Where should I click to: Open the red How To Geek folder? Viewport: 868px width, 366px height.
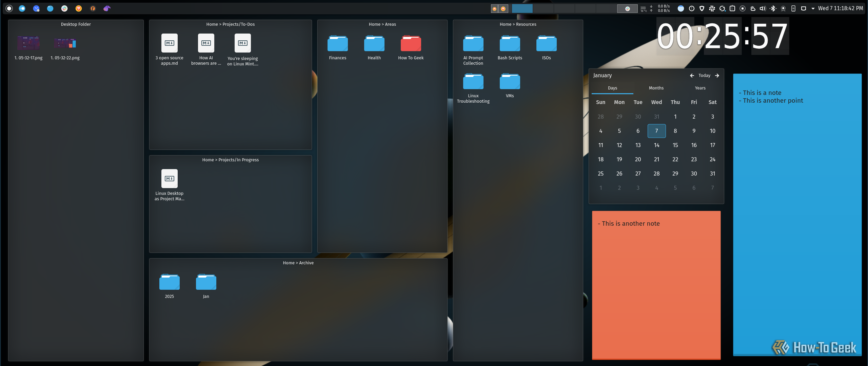(411, 47)
